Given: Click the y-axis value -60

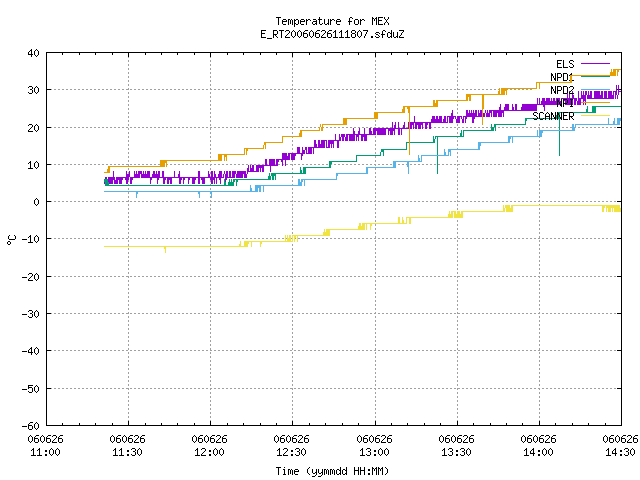Looking at the screenshot, I should coord(31,426).
